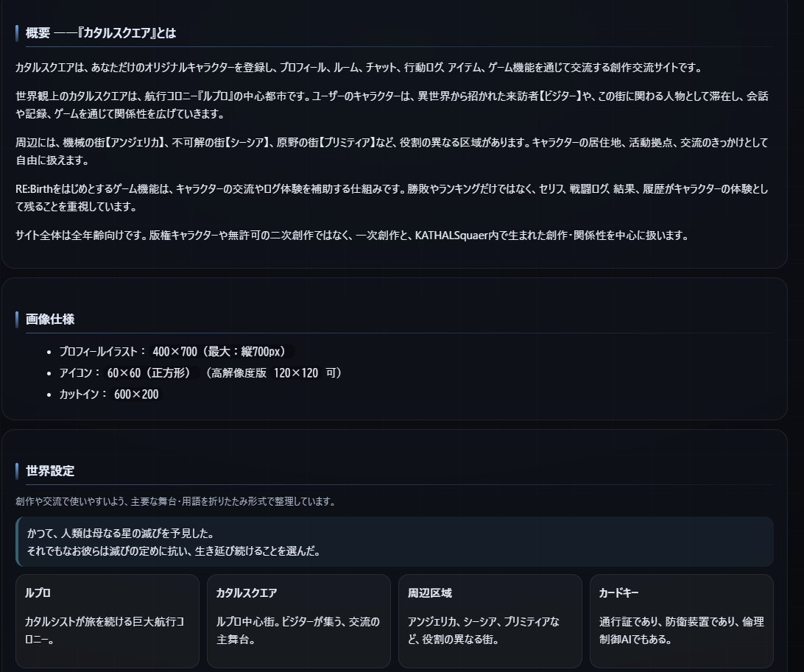Viewport: 804px width, 672px height.
Task: Click the paragraph starting 世界観上のカタルスクエアは
Action: pyautogui.click(x=392, y=105)
